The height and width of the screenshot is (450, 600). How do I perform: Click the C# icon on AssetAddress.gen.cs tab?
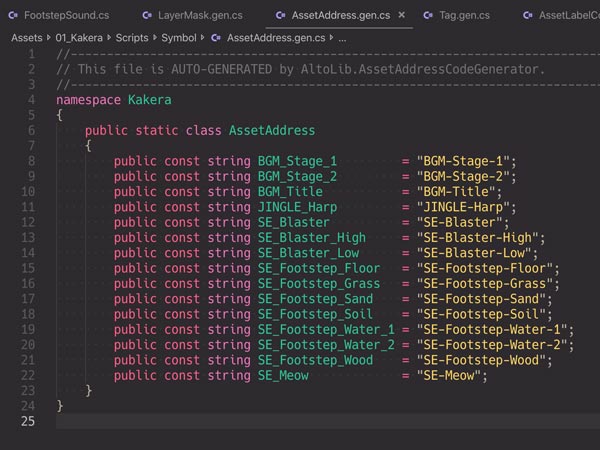point(279,15)
